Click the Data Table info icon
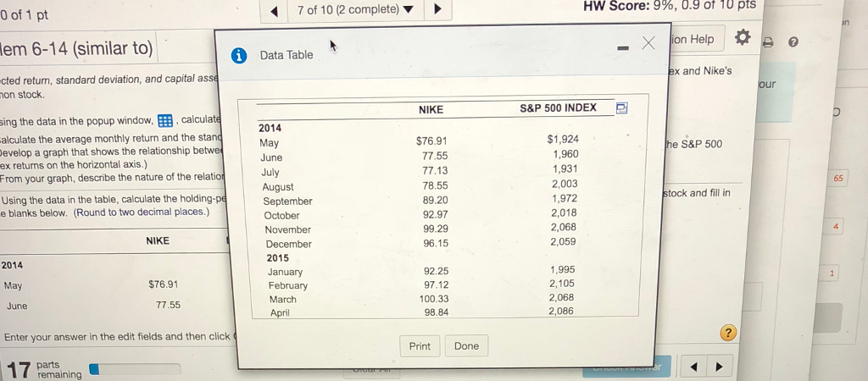 [x=238, y=55]
